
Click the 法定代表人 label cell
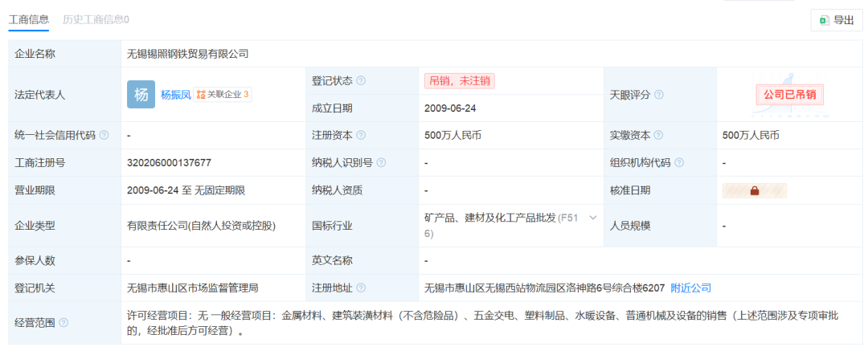click(x=65, y=95)
